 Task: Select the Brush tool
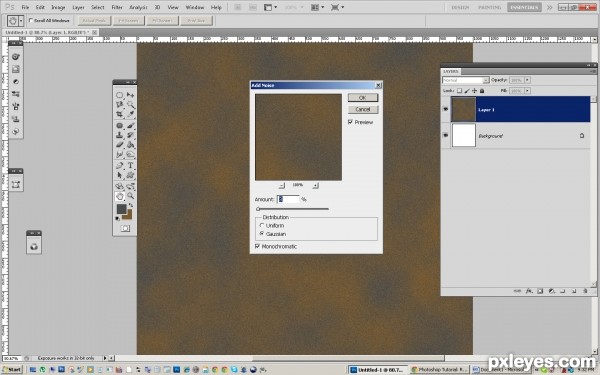(x=130, y=126)
